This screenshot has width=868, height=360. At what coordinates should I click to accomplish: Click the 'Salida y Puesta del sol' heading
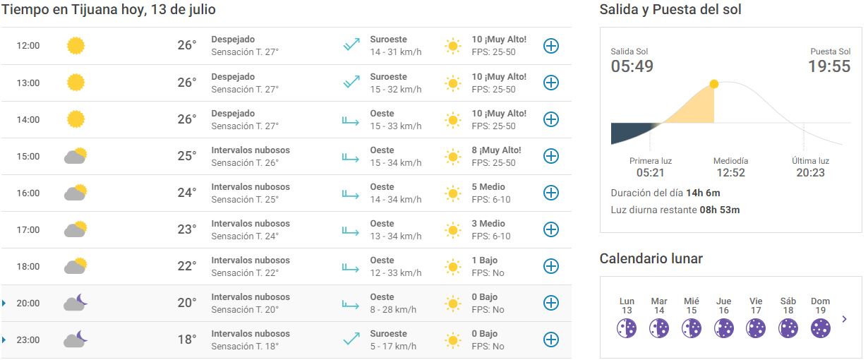click(670, 10)
